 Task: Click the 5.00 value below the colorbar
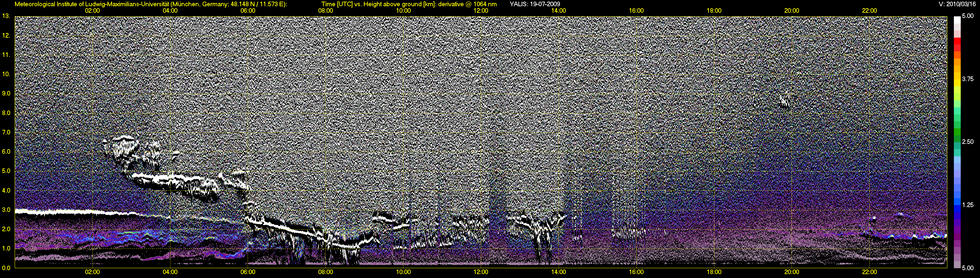click(x=968, y=268)
